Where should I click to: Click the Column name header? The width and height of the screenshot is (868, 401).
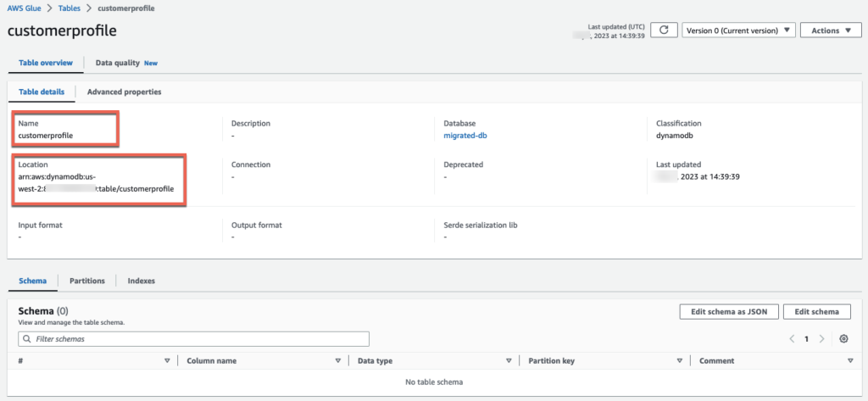coord(211,360)
